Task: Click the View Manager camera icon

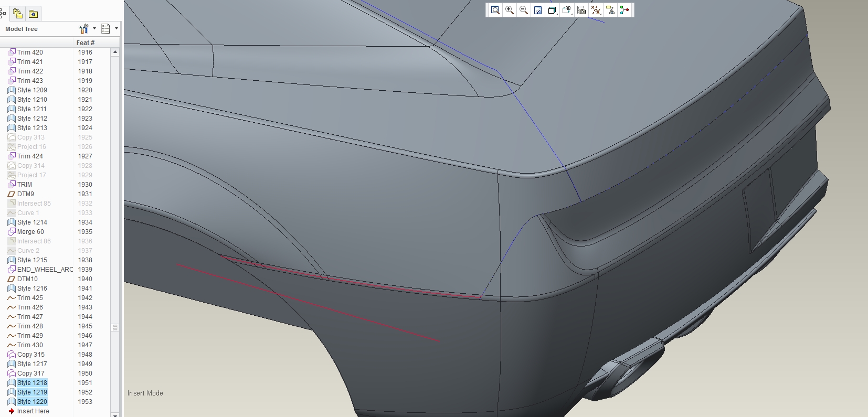Action: click(581, 10)
